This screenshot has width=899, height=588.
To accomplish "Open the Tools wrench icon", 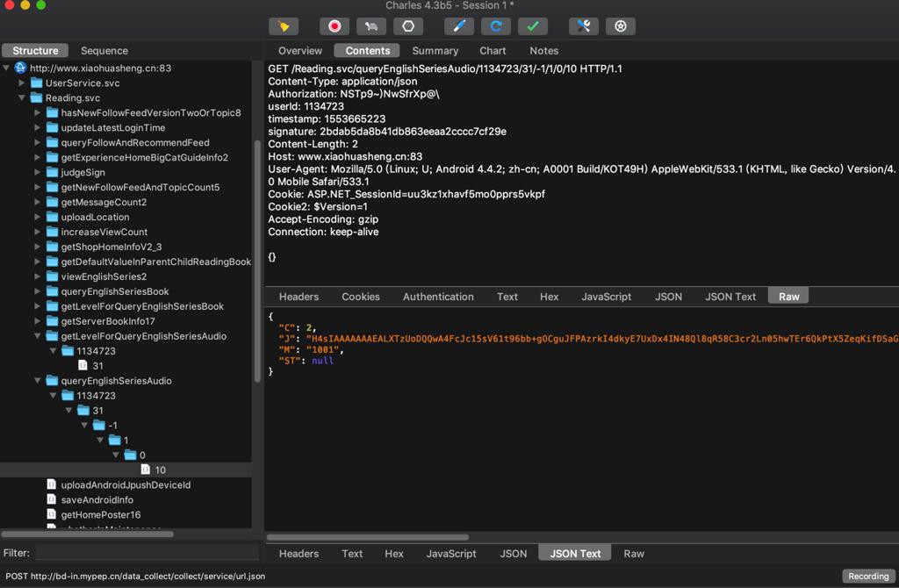I will click(x=584, y=26).
